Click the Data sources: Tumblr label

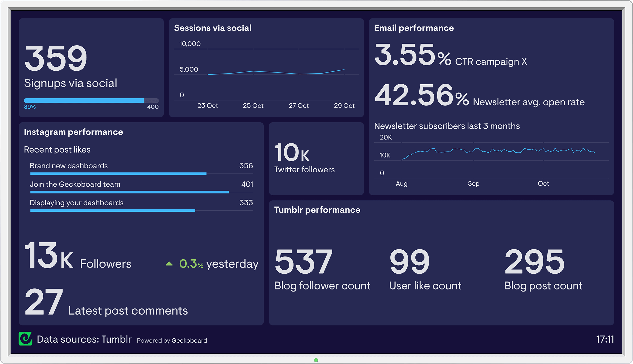(x=84, y=339)
